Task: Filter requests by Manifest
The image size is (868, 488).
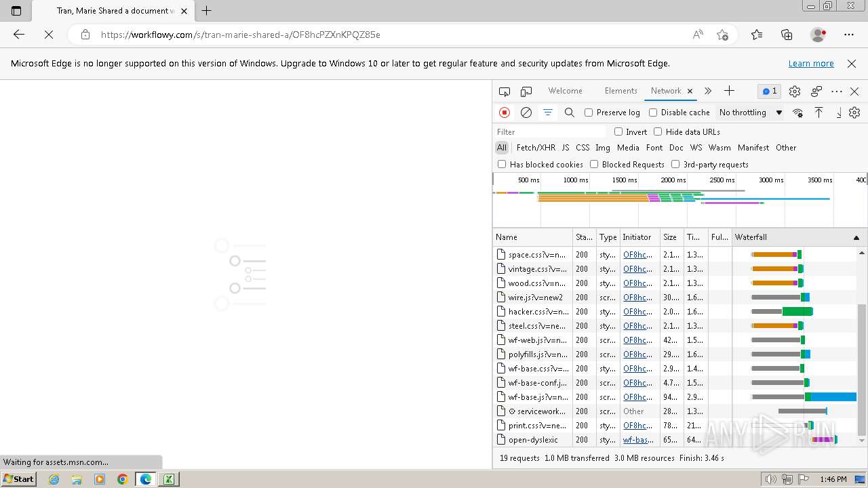Action: coord(753,148)
